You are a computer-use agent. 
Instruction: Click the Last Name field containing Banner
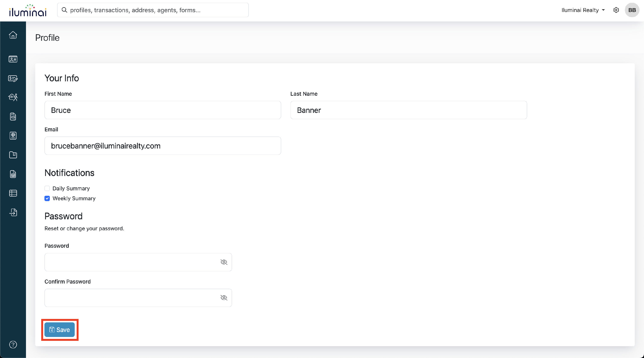(x=409, y=110)
